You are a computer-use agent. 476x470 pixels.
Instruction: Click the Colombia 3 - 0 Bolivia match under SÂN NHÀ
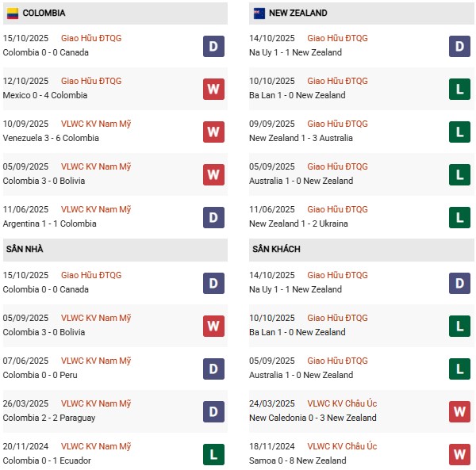coord(44,332)
